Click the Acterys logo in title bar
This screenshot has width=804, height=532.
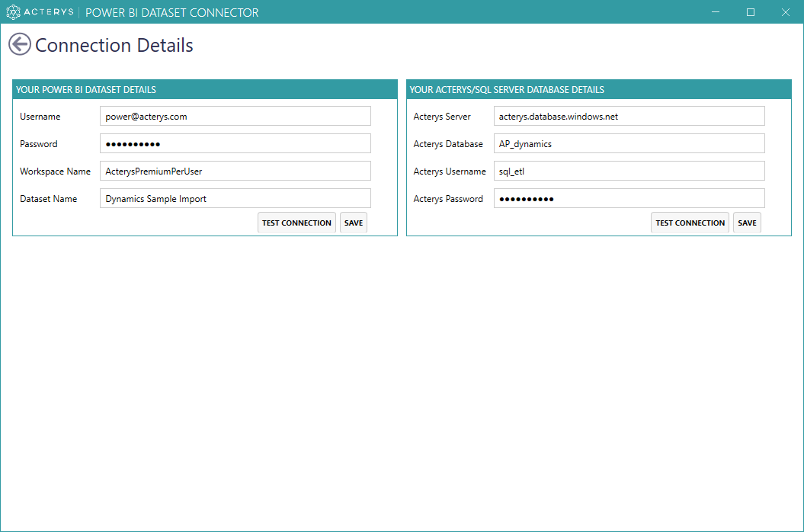tap(40, 11)
